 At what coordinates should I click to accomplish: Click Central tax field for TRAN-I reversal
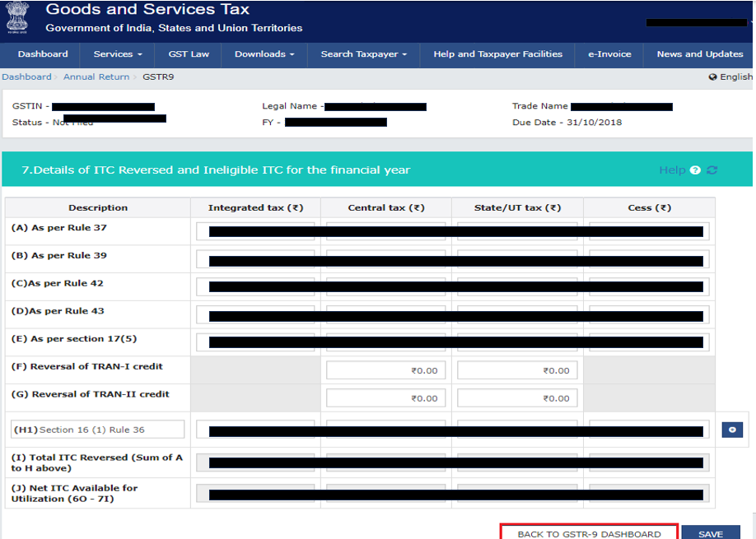(x=386, y=370)
